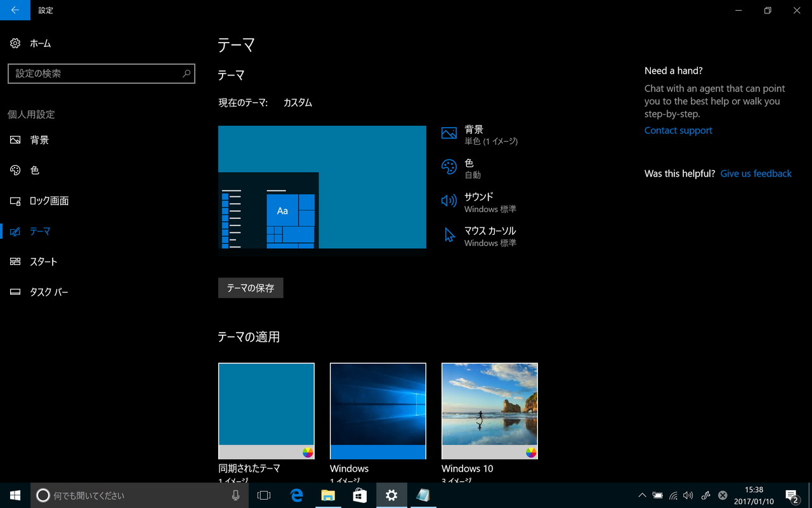This screenshot has height=508, width=812.
Task: Click the Give us feedback link
Action: tap(756, 173)
